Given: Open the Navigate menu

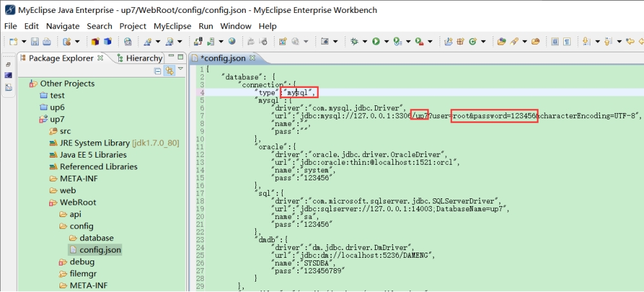Looking at the screenshot, I should click(x=63, y=26).
